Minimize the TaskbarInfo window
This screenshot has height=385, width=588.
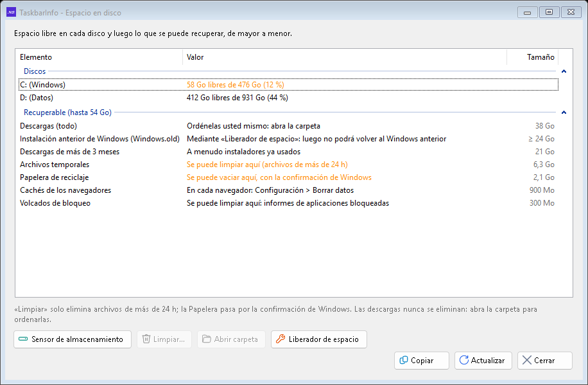coord(527,12)
